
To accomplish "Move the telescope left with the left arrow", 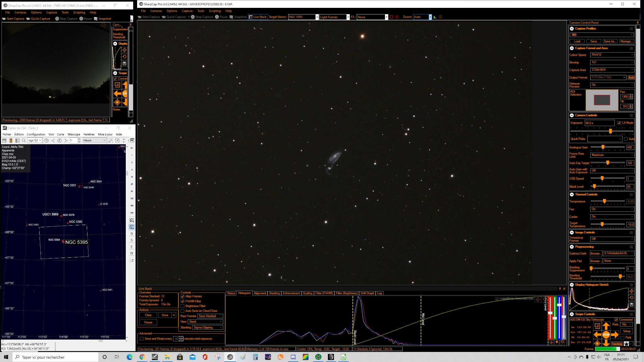I will [x=597, y=335].
